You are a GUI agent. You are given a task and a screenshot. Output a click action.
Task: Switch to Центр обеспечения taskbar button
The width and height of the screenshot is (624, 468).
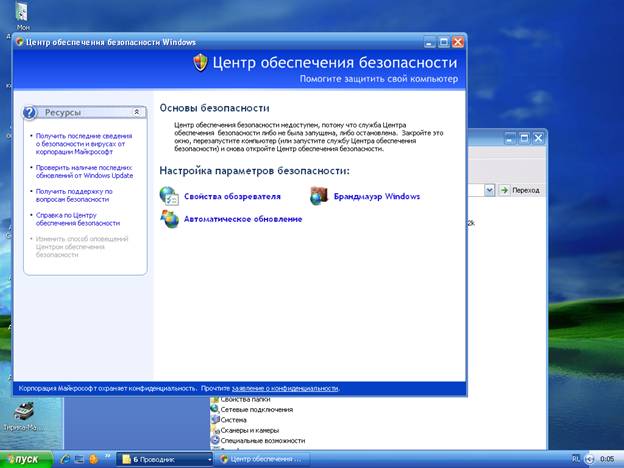(x=261, y=459)
